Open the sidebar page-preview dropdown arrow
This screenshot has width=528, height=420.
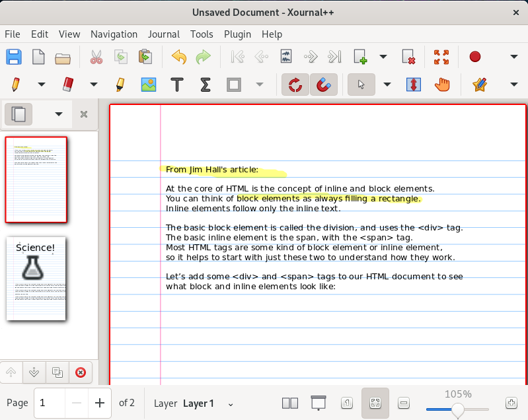tap(59, 114)
